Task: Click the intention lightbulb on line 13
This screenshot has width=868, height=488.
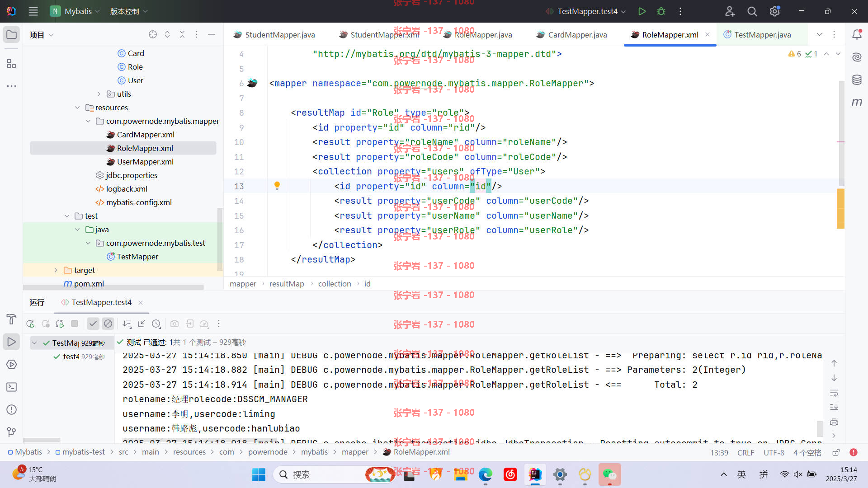Action: coord(277,185)
